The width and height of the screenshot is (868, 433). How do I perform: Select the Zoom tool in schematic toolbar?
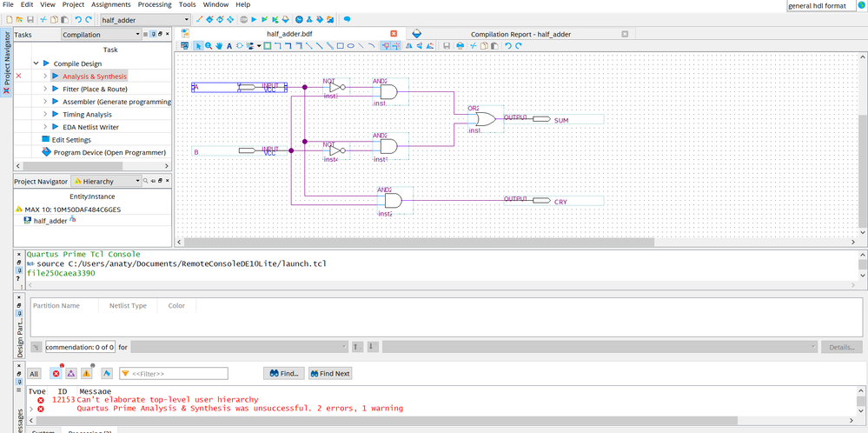click(209, 46)
